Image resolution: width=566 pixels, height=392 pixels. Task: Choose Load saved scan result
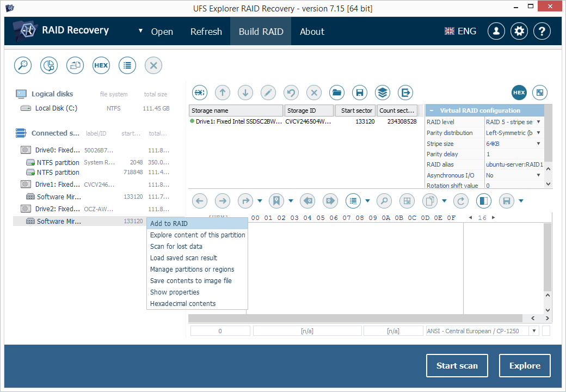[197, 258]
